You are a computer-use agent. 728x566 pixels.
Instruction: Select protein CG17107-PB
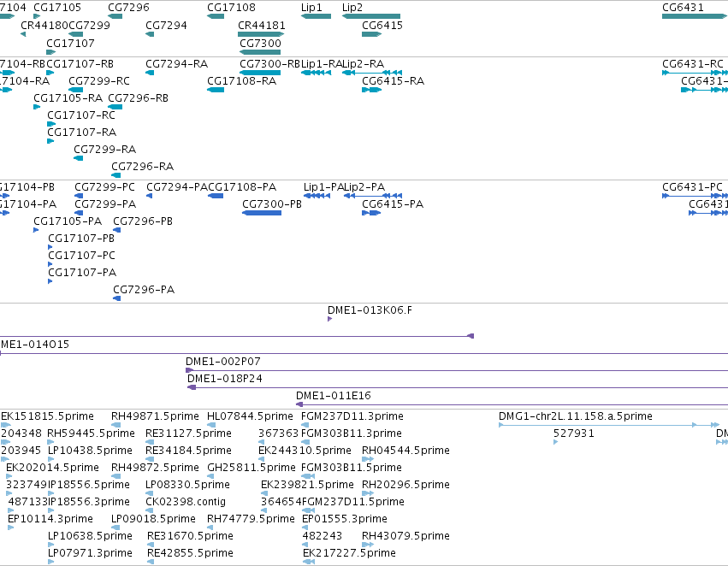[81, 239]
